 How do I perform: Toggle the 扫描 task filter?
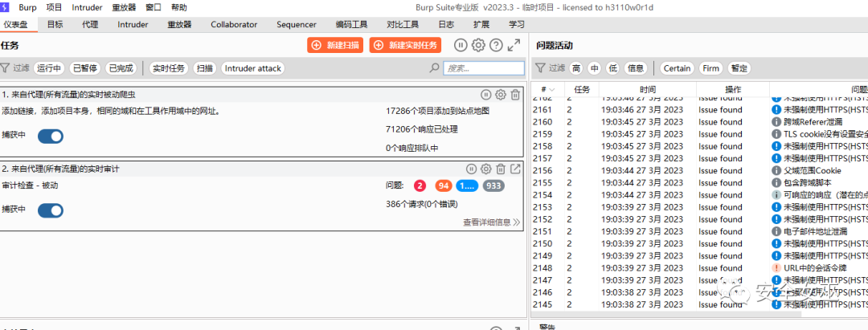click(x=206, y=68)
